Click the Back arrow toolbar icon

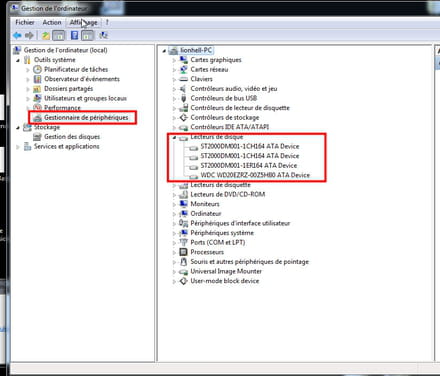(x=17, y=35)
